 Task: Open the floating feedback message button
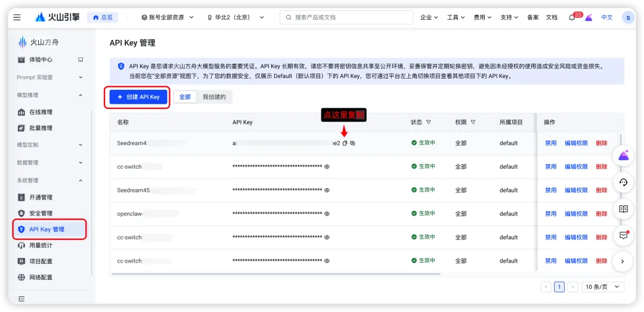click(x=623, y=235)
